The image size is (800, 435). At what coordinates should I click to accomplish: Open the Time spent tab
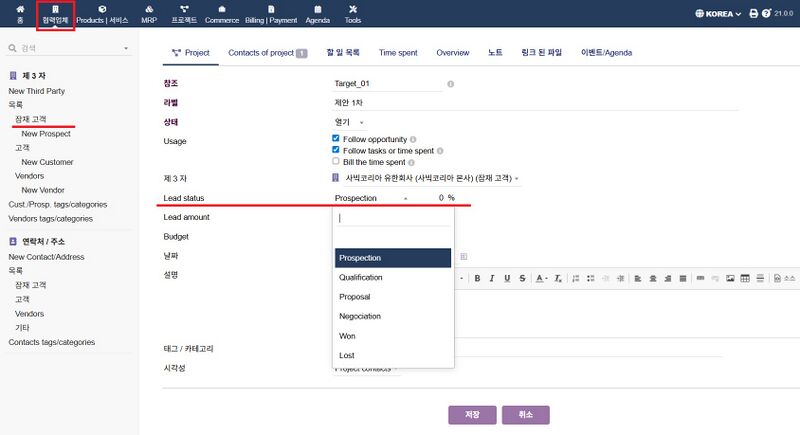[x=398, y=52]
